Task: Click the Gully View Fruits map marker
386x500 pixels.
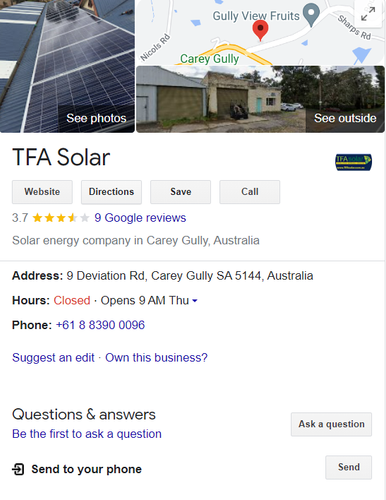Action: tap(312, 15)
